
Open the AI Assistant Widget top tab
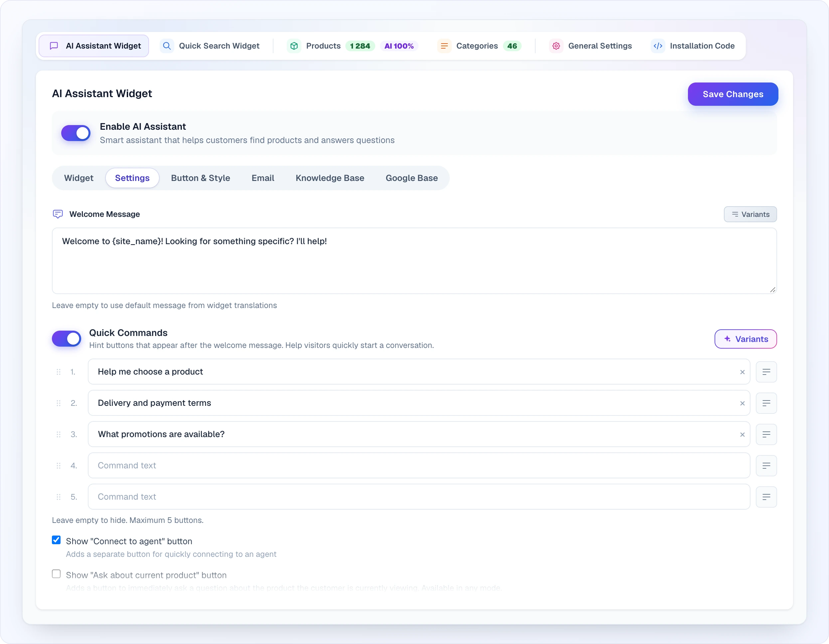pyautogui.click(x=94, y=46)
